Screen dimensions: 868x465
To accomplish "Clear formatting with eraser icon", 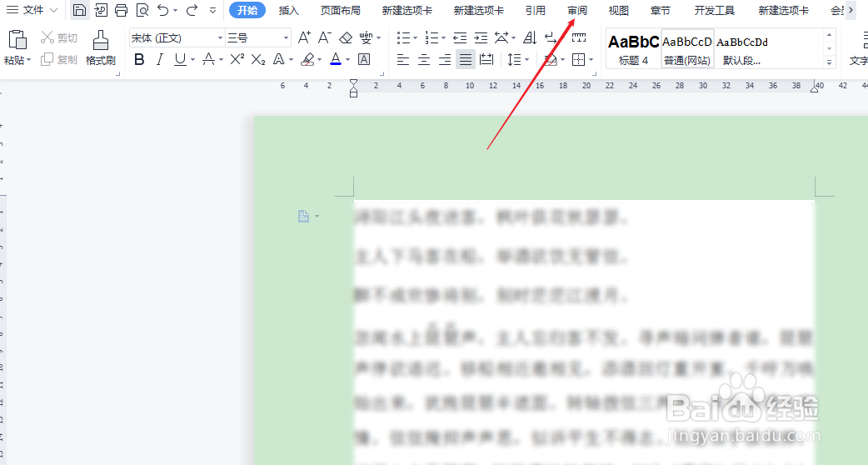I will click(346, 37).
